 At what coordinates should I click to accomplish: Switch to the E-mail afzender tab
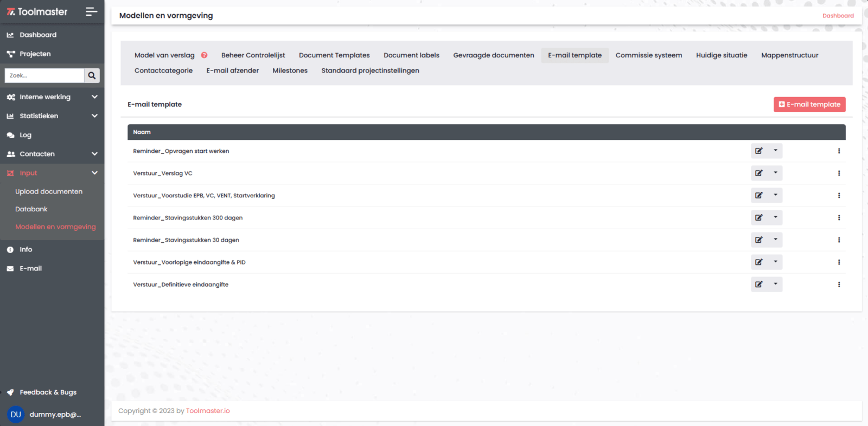click(233, 70)
